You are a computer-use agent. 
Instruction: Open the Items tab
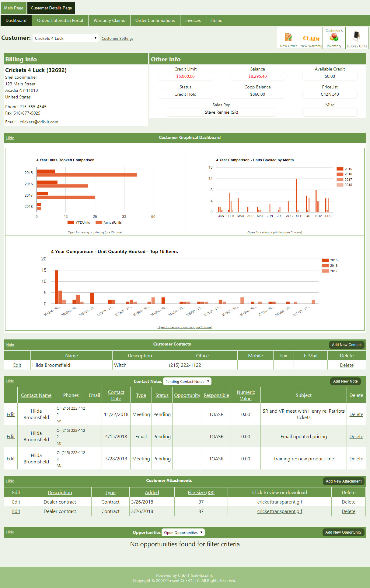216,20
